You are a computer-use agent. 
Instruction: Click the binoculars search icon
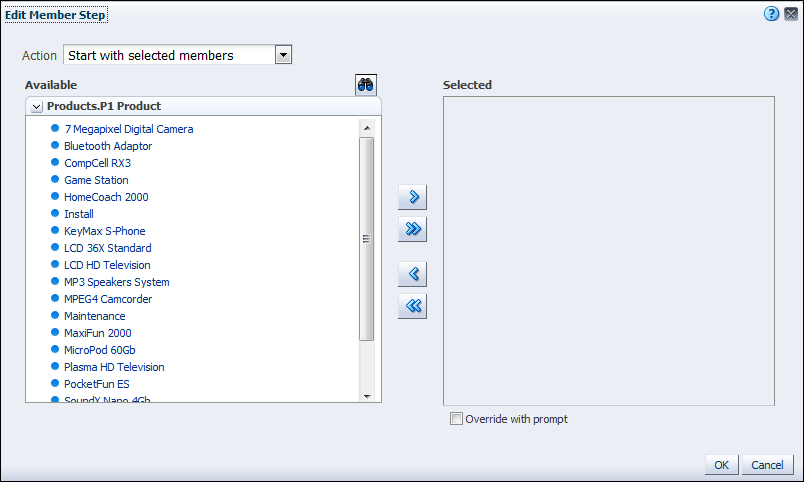[x=366, y=85]
